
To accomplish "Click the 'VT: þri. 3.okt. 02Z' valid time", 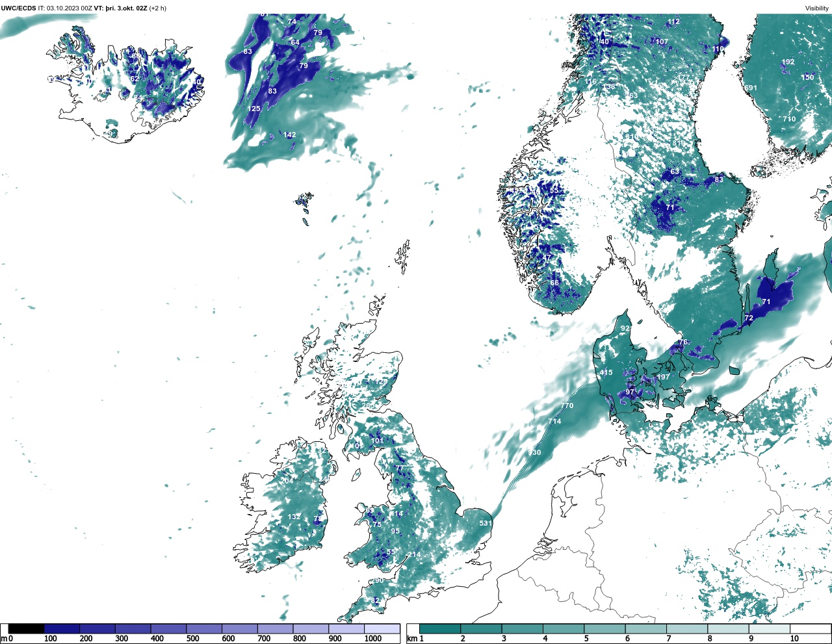I will pyautogui.click(x=121, y=8).
